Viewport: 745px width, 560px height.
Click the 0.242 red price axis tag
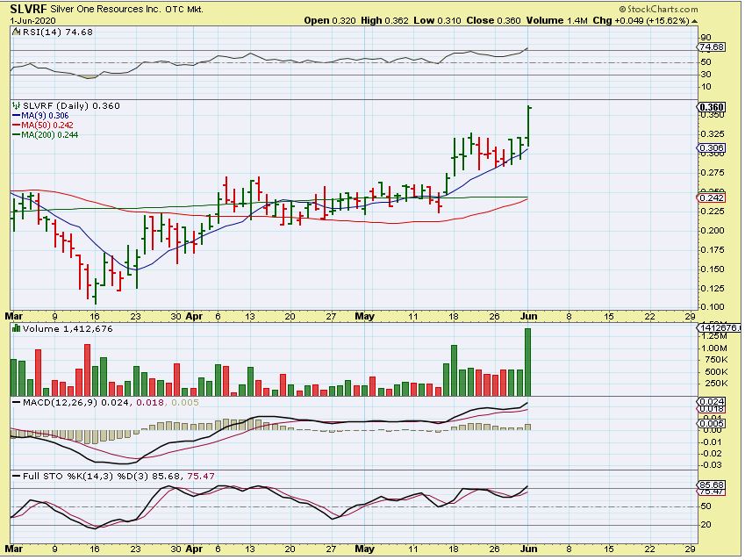[x=712, y=197]
